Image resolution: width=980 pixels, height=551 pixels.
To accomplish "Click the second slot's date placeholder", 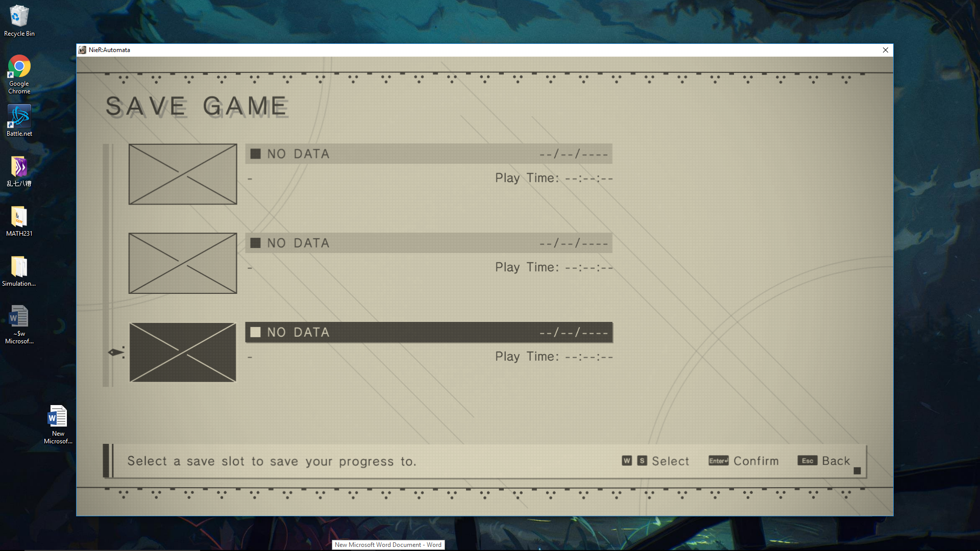I will pyautogui.click(x=574, y=243).
